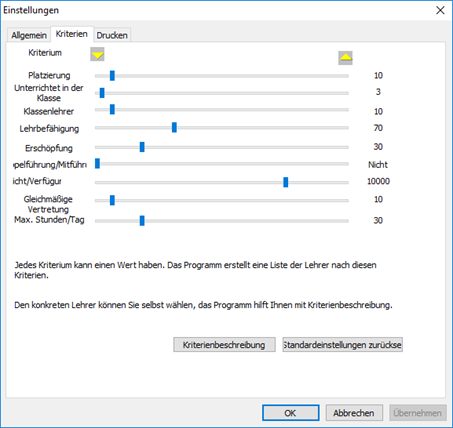The width and height of the screenshot is (453, 428).
Task: Open the Drucken tab
Action: pyautogui.click(x=112, y=35)
